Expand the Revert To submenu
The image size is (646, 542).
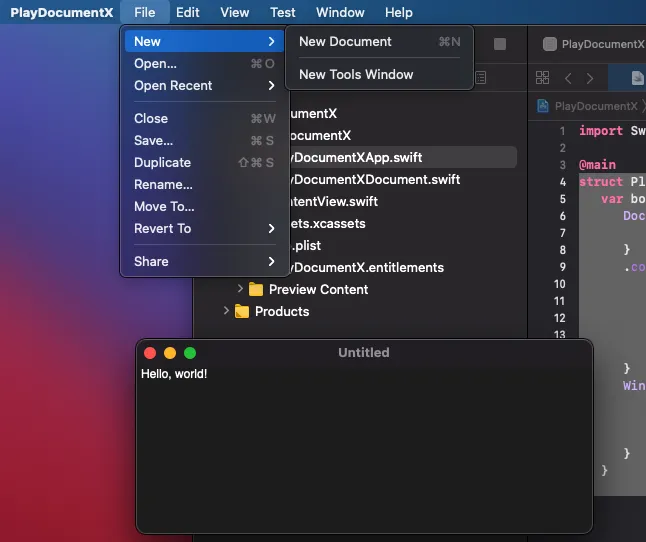click(204, 229)
